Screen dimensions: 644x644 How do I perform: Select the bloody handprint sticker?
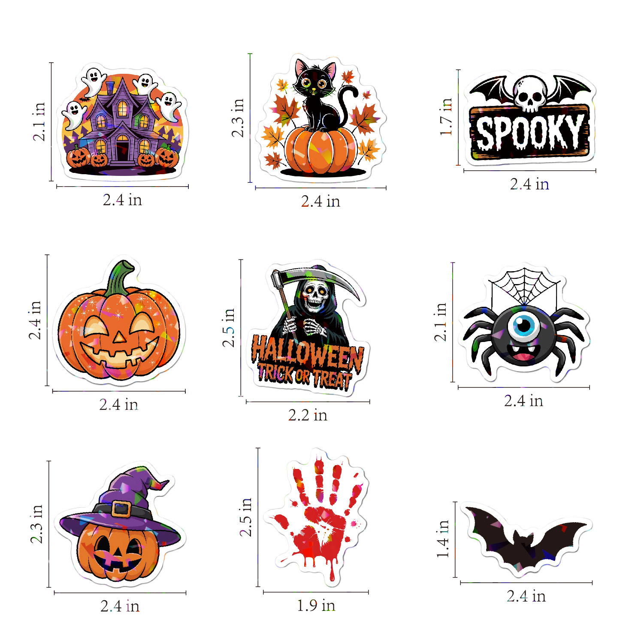point(316,517)
